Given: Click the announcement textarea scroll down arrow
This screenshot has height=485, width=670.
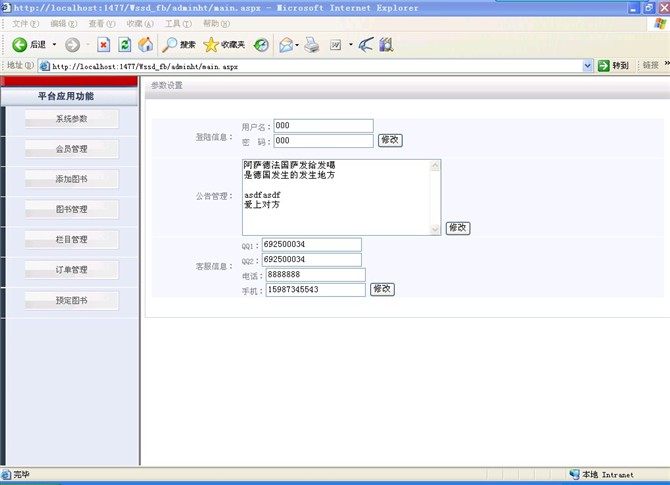Looking at the screenshot, I should coord(435,229).
